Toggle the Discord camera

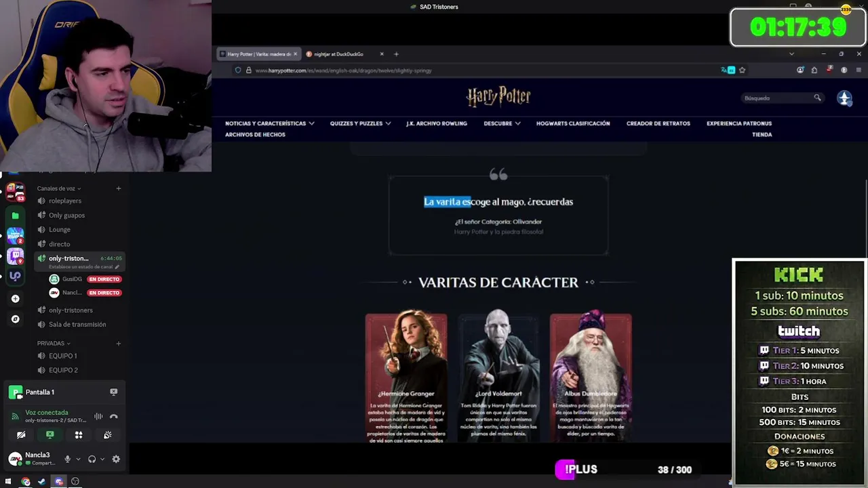pyautogui.click(x=21, y=435)
